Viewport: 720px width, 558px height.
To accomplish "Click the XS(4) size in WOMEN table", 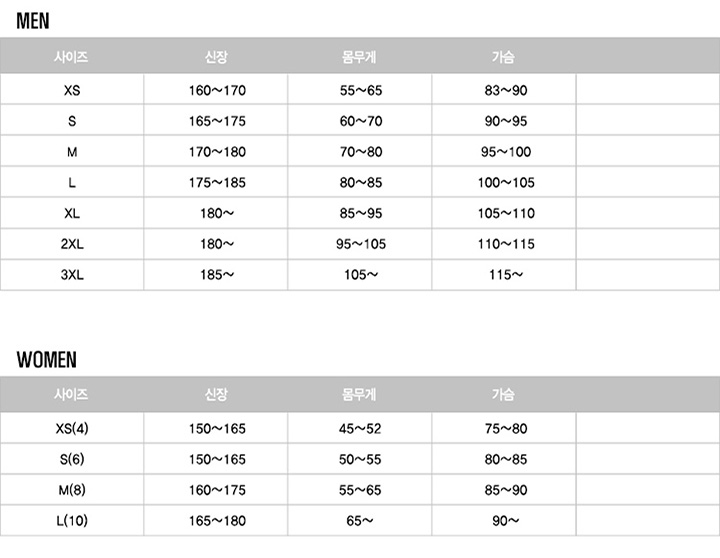I will tap(72, 428).
